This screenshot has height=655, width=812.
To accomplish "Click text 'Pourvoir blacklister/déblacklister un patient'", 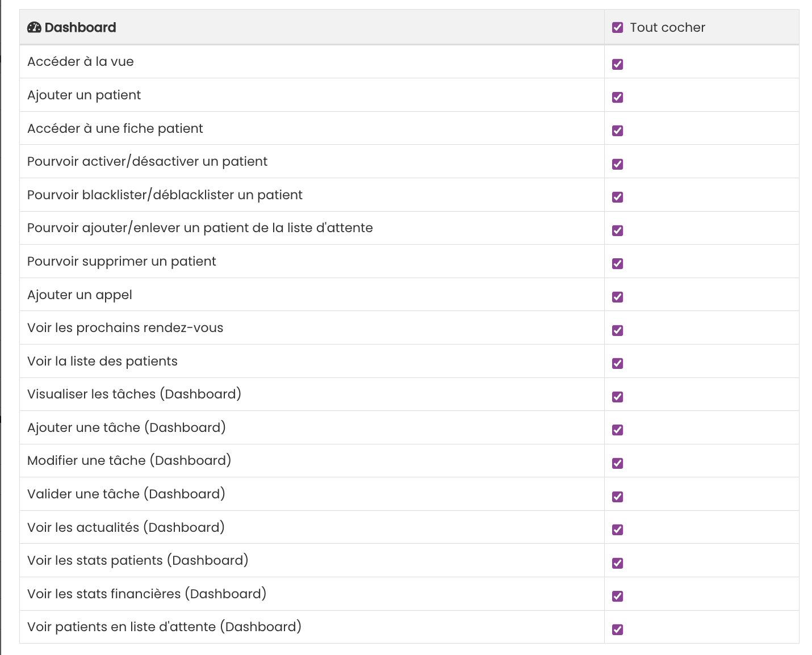I will pos(165,195).
